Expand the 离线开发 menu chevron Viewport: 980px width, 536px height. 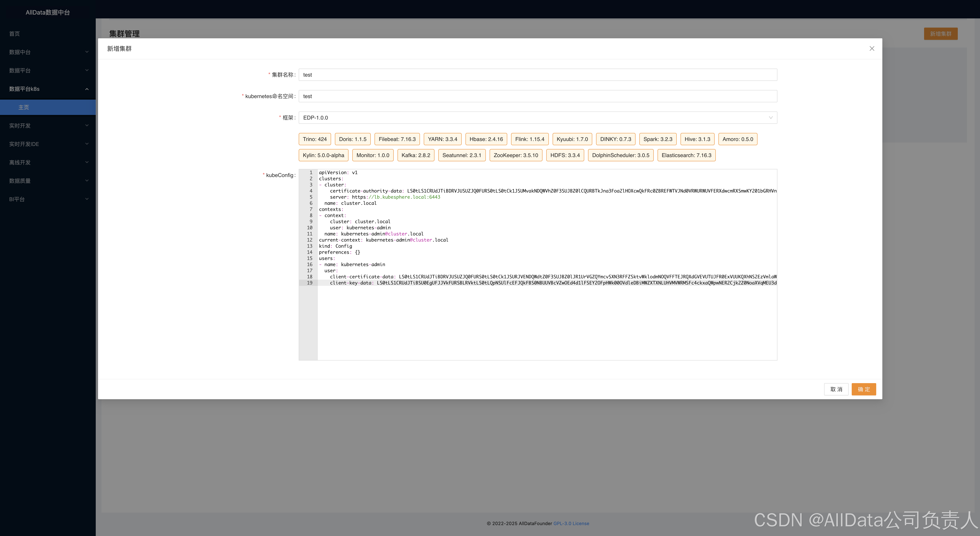(x=87, y=162)
